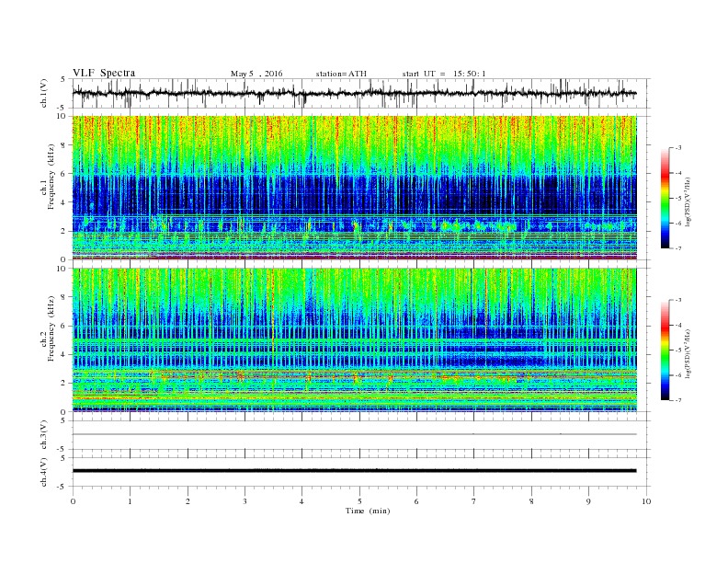The height and width of the screenshot is (563, 728).
Task: Click the "Time (min)" axis label
Action: [368, 511]
